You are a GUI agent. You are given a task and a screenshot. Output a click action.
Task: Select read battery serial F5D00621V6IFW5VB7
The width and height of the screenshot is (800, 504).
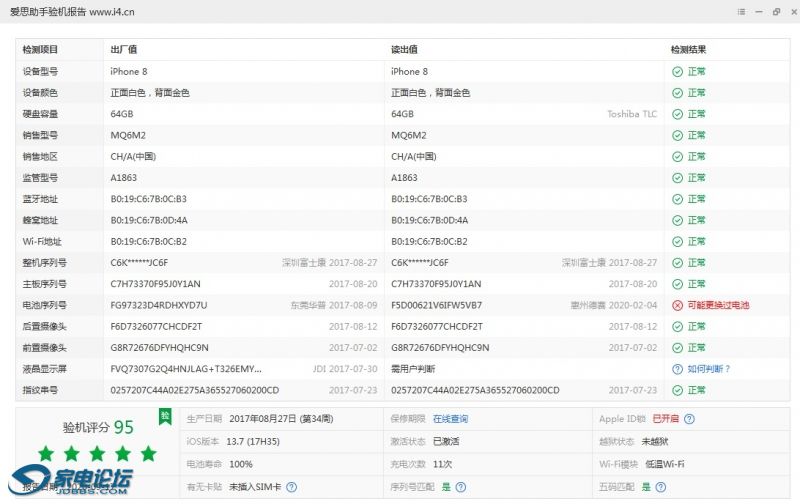click(x=436, y=305)
